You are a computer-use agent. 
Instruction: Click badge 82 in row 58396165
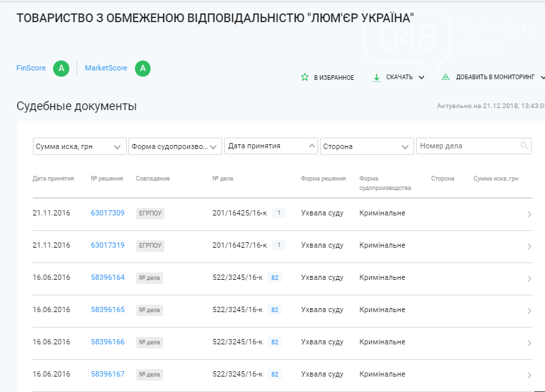click(275, 309)
